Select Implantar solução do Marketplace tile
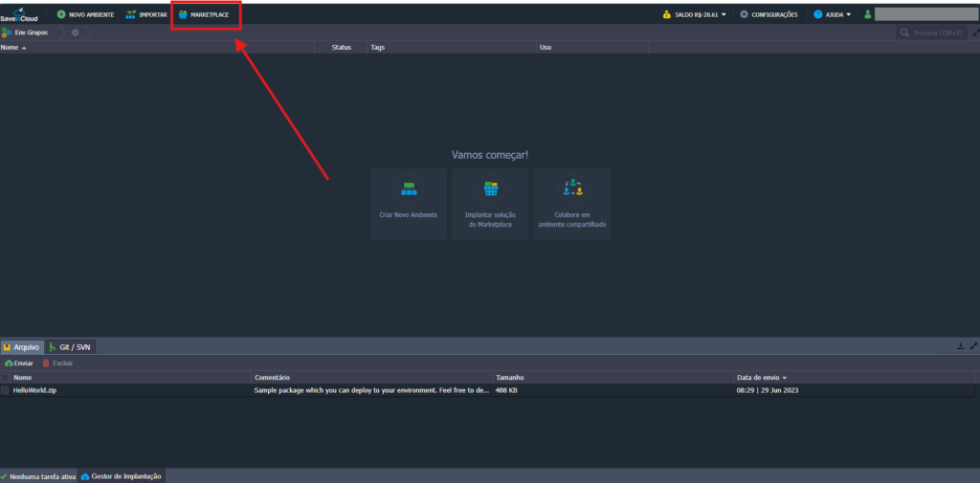Viewport: 980px width, 483px height. [x=490, y=203]
